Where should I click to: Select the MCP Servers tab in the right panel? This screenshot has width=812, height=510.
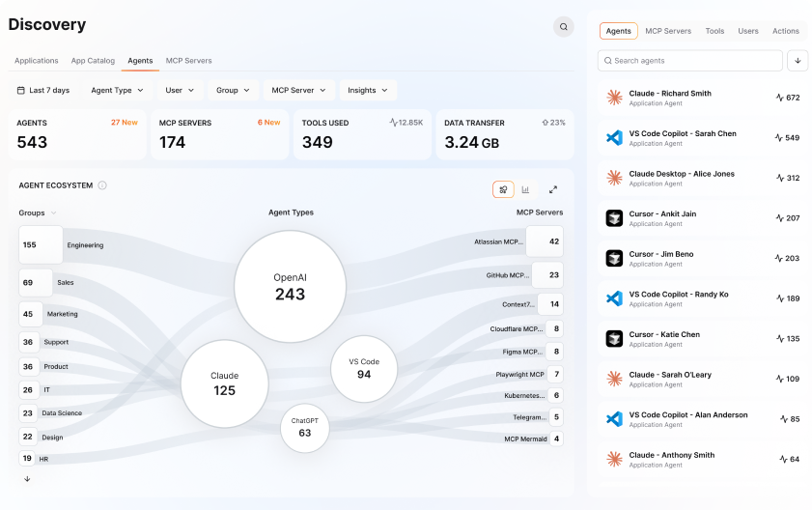[x=668, y=31]
